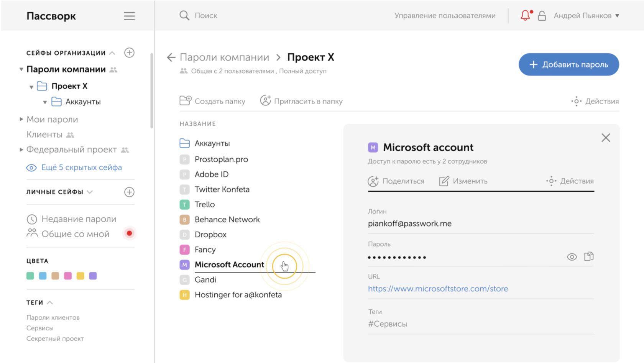Add a new personal vault plus icon
This screenshot has height=363, width=644.
[129, 192]
